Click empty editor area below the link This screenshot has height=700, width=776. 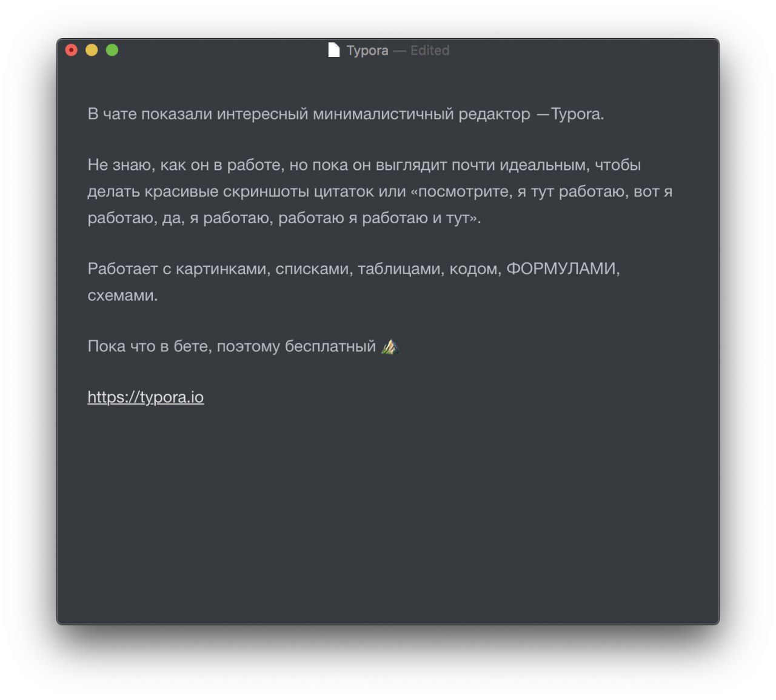pos(388,516)
